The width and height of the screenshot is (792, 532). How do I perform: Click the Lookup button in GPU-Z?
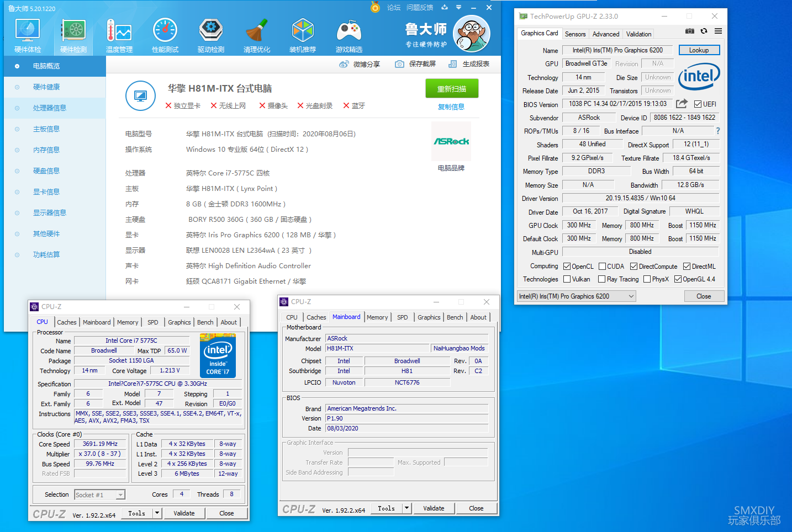click(699, 50)
